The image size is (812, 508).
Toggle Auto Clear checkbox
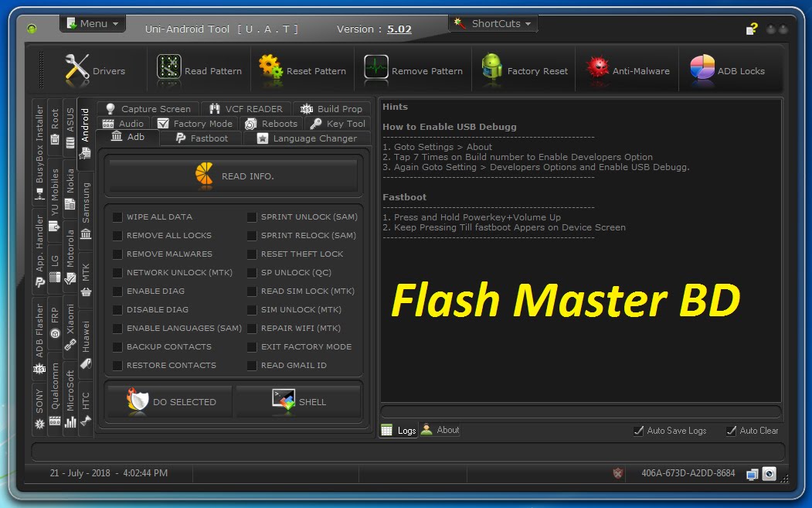pyautogui.click(x=731, y=431)
